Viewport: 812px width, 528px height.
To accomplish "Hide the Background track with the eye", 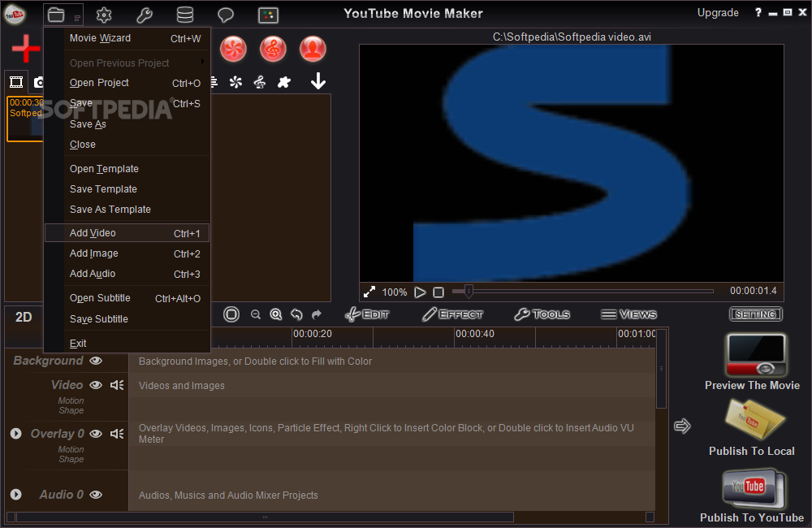I will click(x=96, y=361).
